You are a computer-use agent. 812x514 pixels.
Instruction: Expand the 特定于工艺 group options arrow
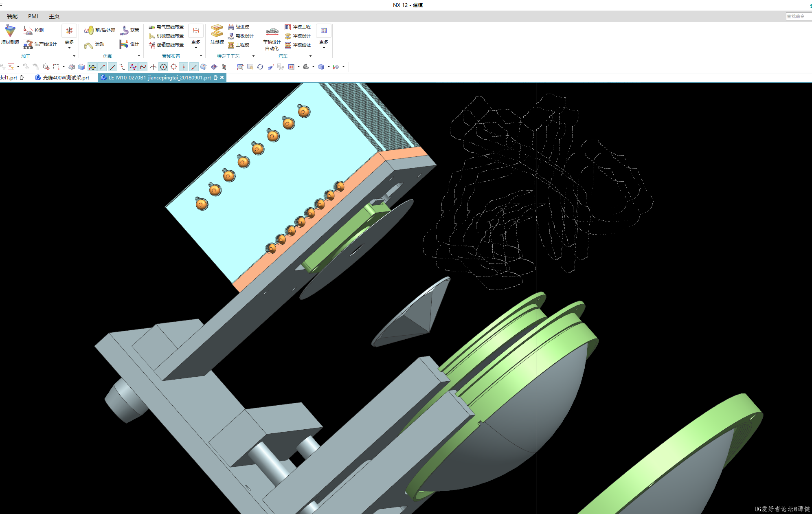pos(253,56)
